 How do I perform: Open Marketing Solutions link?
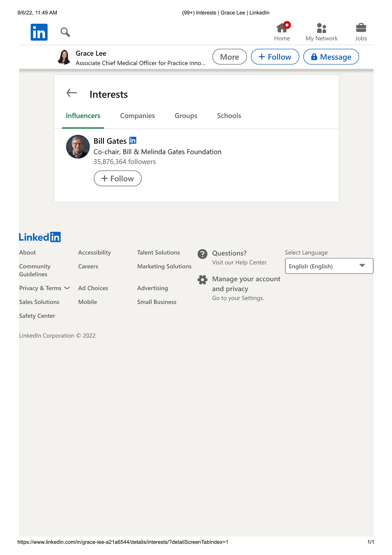point(164,266)
